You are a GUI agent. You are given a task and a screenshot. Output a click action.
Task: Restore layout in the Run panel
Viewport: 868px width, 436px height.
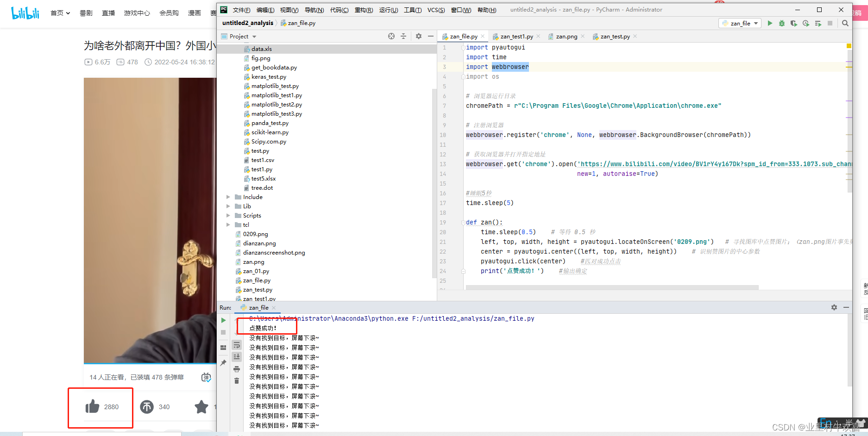223,348
